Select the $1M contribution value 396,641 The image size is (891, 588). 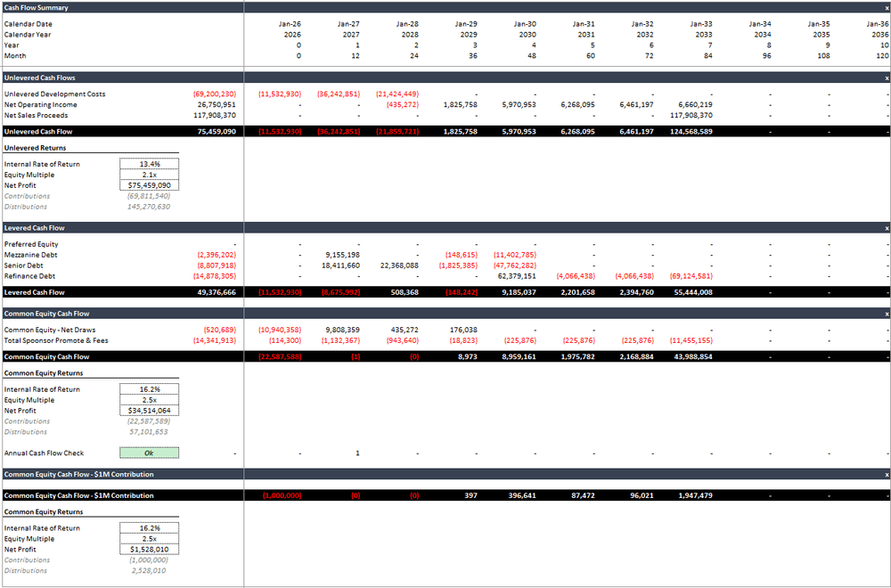pos(523,495)
